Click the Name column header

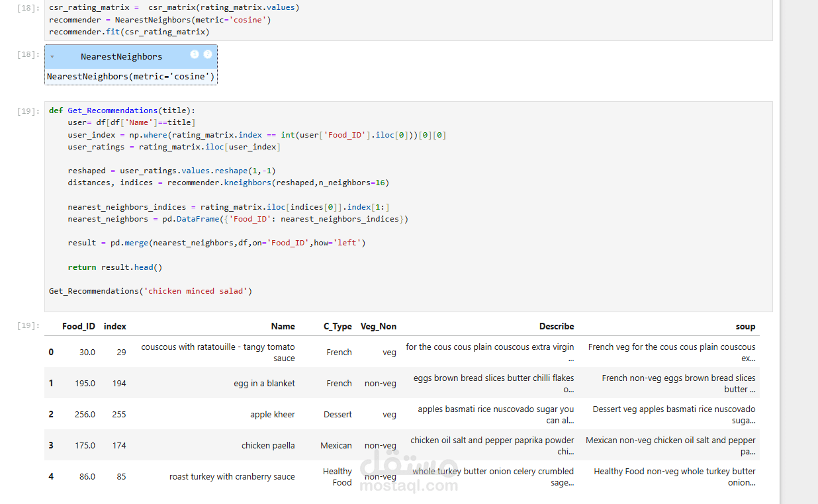(283, 326)
